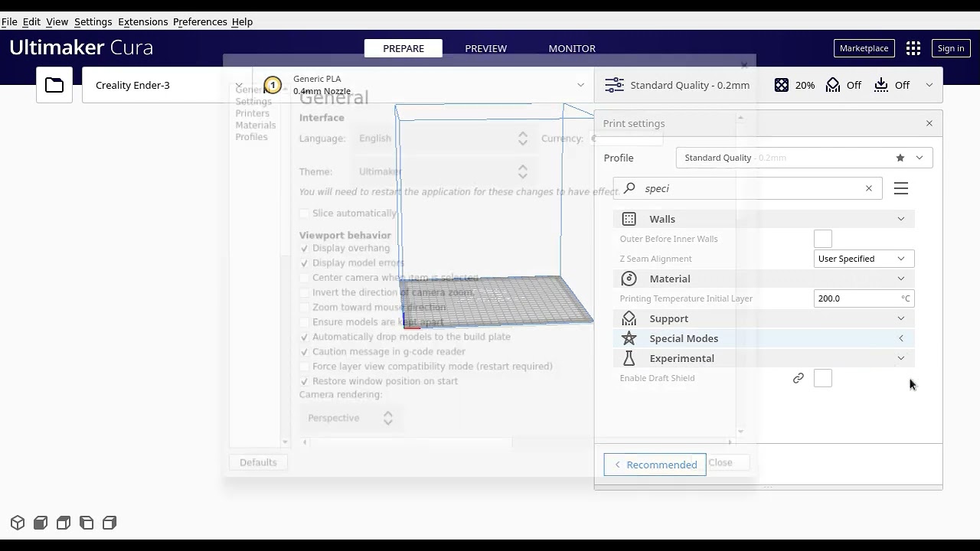Image resolution: width=980 pixels, height=551 pixels.
Task: Collapse the Support section chevron
Action: 901,318
